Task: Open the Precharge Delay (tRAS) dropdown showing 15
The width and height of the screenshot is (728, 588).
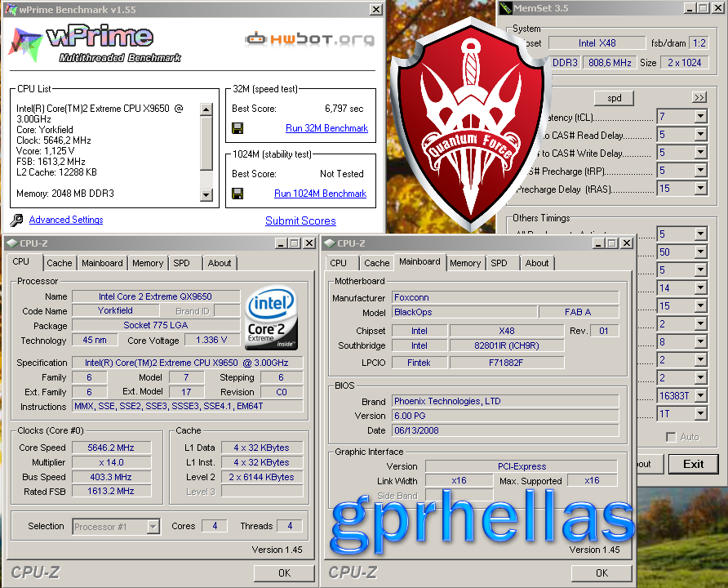Action: click(701, 188)
